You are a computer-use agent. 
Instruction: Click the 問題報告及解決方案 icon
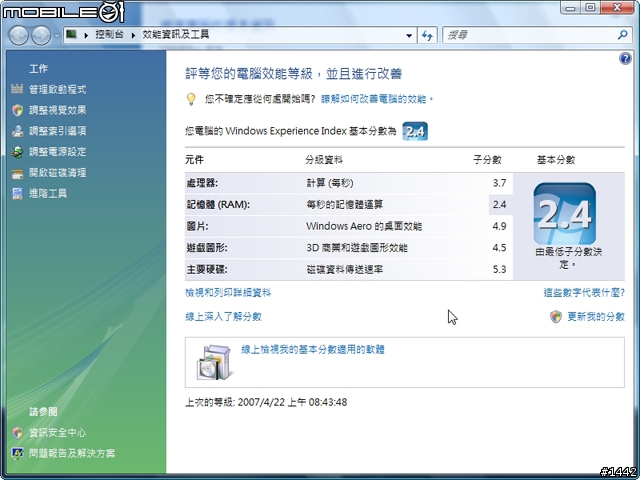[17, 453]
